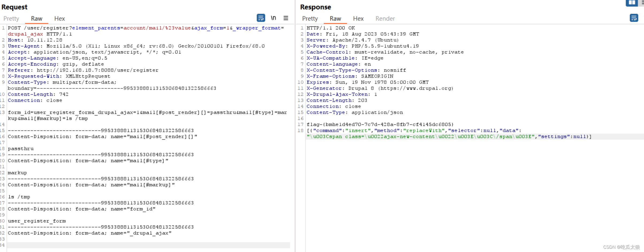Click Server: Apache/2.4.7 header
Viewport: 644px width, 252px height.
coord(353,40)
